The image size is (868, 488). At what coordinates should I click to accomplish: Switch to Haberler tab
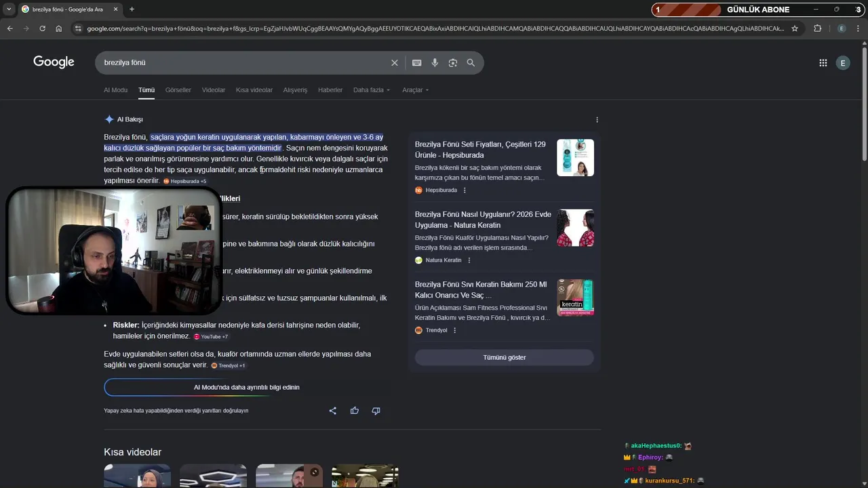click(x=330, y=90)
